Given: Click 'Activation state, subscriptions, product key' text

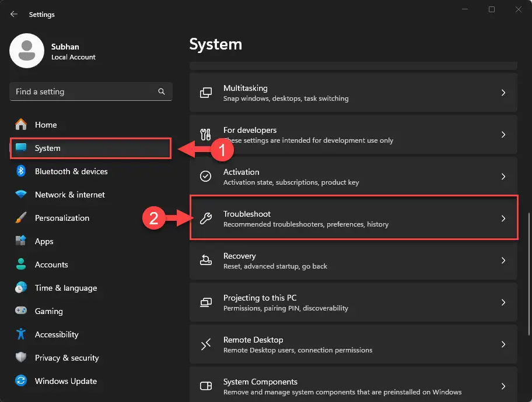Looking at the screenshot, I should (x=291, y=182).
